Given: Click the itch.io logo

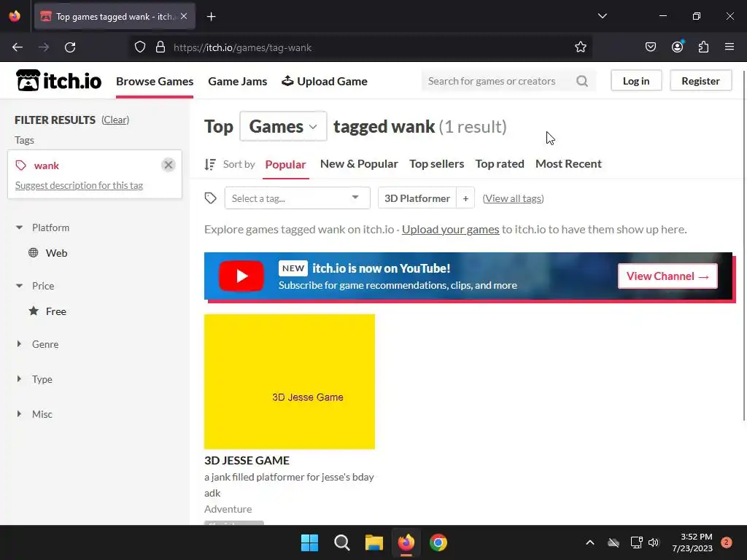Looking at the screenshot, I should pos(58,80).
